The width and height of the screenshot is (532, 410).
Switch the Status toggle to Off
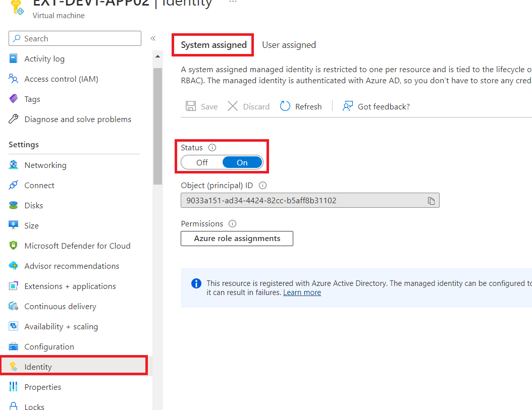coord(202,162)
